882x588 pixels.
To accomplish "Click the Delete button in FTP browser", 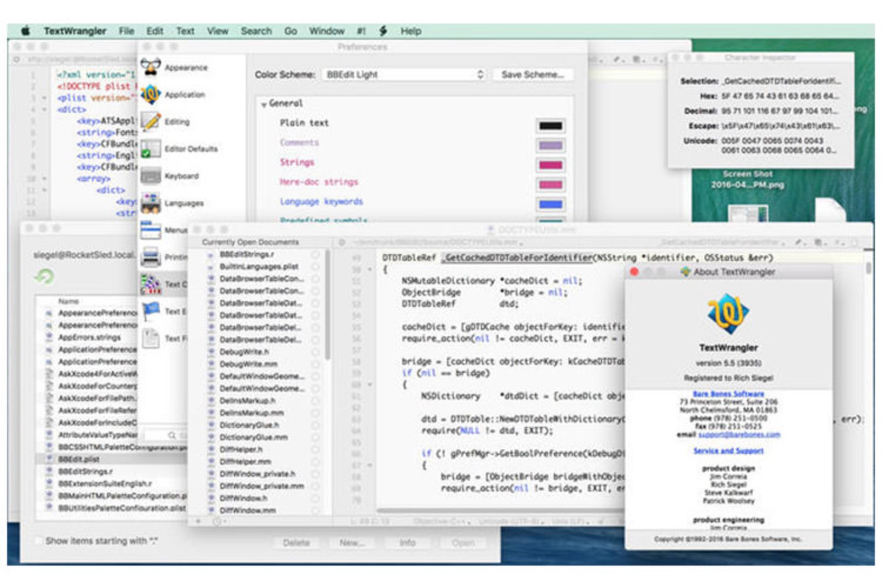I will 296,543.
